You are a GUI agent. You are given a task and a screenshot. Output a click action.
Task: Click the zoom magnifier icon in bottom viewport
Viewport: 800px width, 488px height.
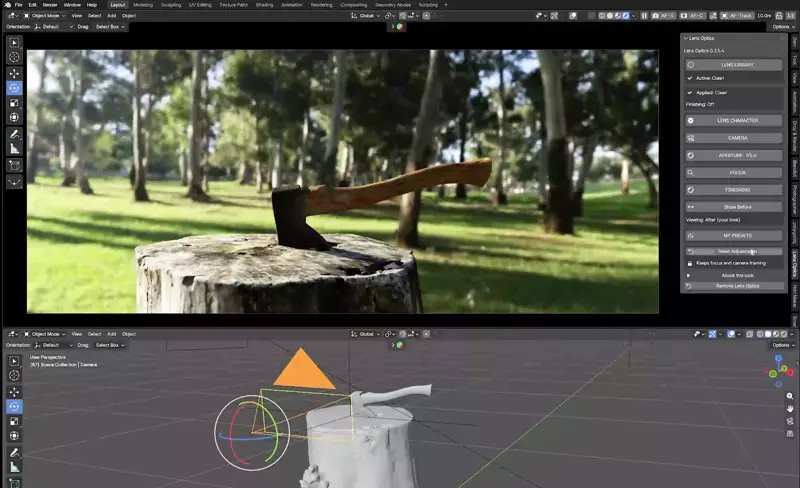pyautogui.click(x=790, y=396)
